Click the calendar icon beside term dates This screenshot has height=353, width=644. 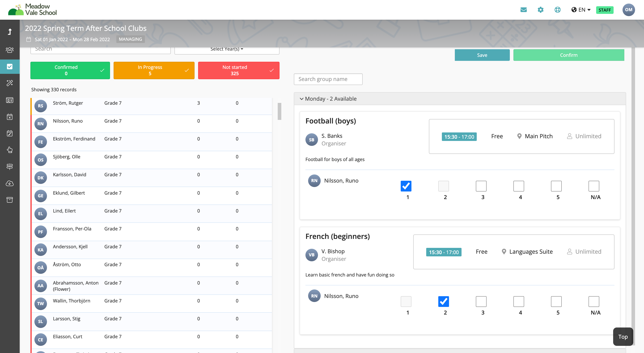pyautogui.click(x=29, y=39)
